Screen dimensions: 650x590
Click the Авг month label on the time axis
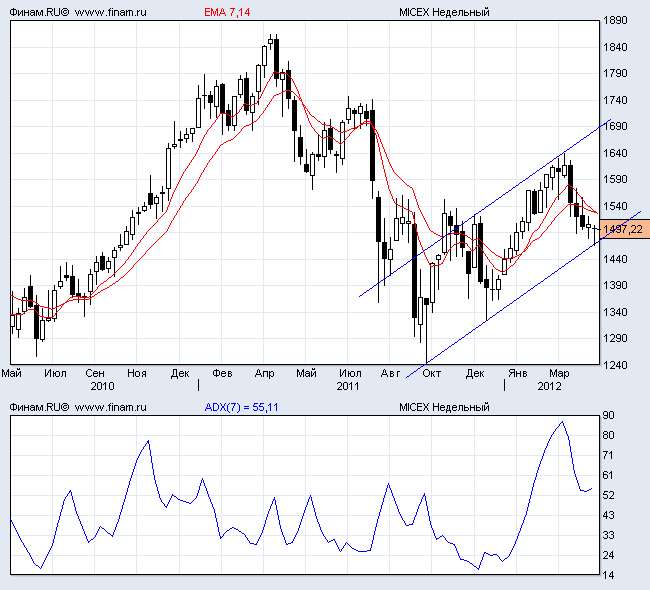tap(390, 373)
